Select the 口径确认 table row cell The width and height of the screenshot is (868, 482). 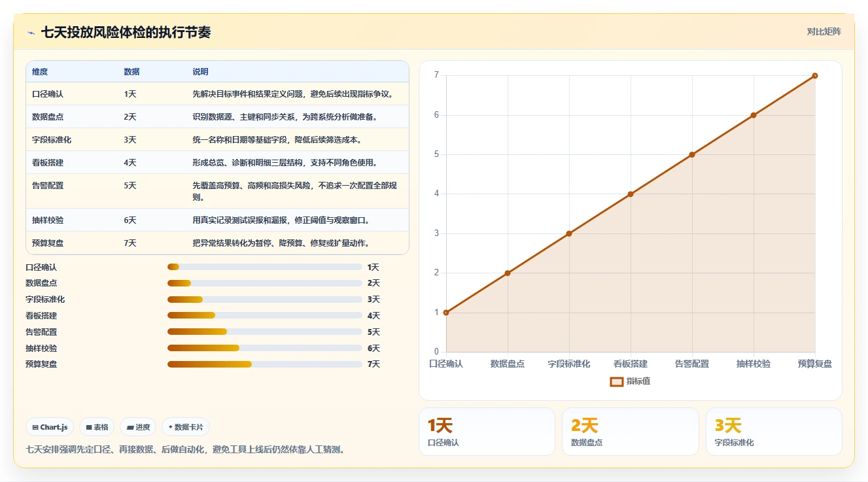[x=72, y=94]
